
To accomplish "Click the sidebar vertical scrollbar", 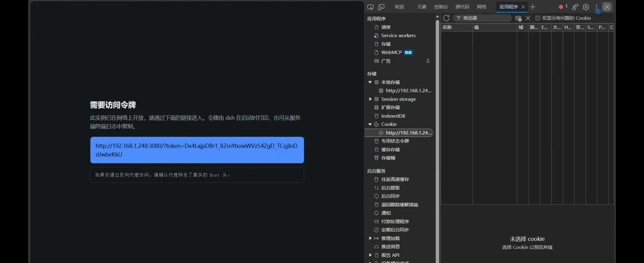I will coord(438,141).
